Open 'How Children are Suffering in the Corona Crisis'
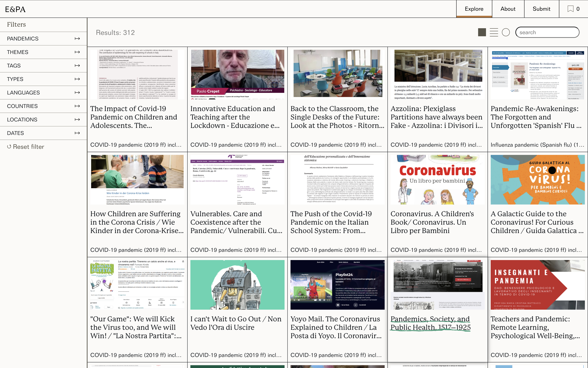 click(137, 222)
